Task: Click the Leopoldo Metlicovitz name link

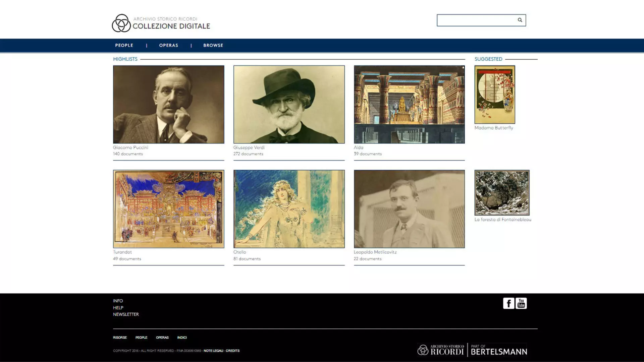Action: click(x=375, y=252)
